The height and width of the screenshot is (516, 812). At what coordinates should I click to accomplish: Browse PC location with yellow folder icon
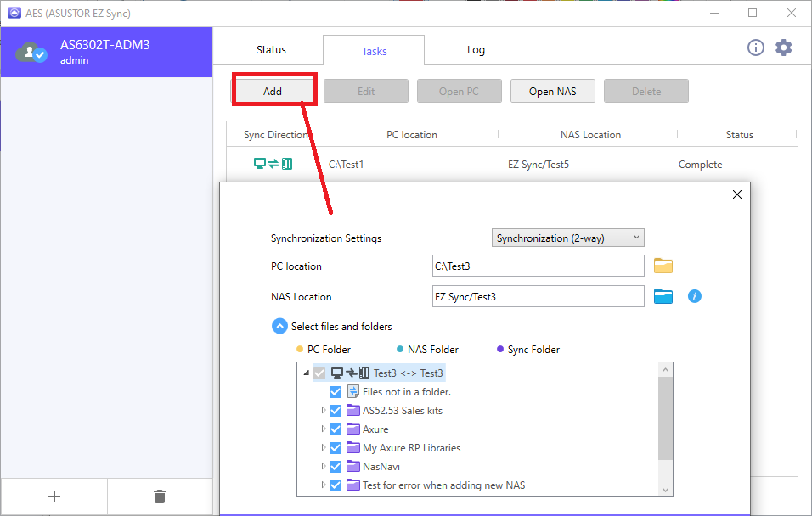pyautogui.click(x=663, y=266)
